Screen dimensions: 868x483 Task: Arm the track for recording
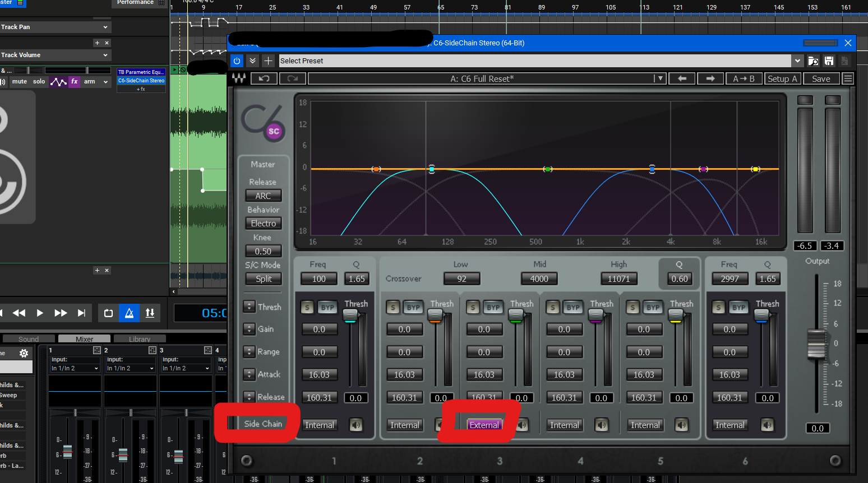point(90,82)
